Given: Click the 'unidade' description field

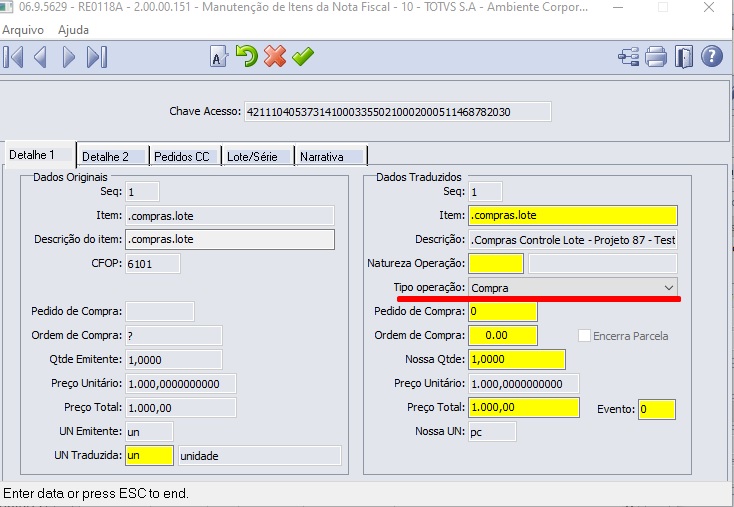Looking at the screenshot, I should tap(260, 456).
